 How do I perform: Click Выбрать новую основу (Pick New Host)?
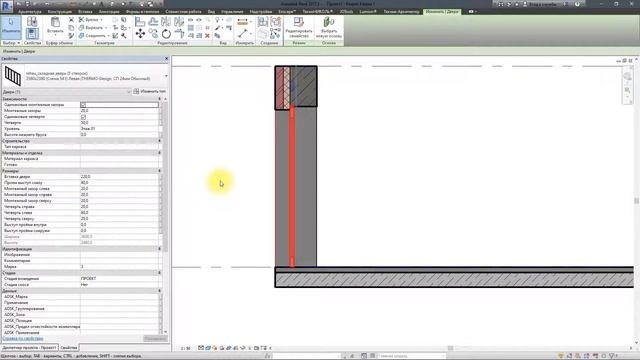click(329, 27)
